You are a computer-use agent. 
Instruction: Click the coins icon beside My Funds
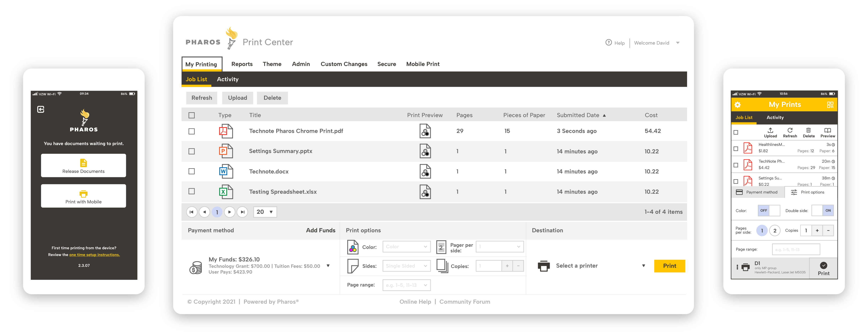[x=195, y=268]
